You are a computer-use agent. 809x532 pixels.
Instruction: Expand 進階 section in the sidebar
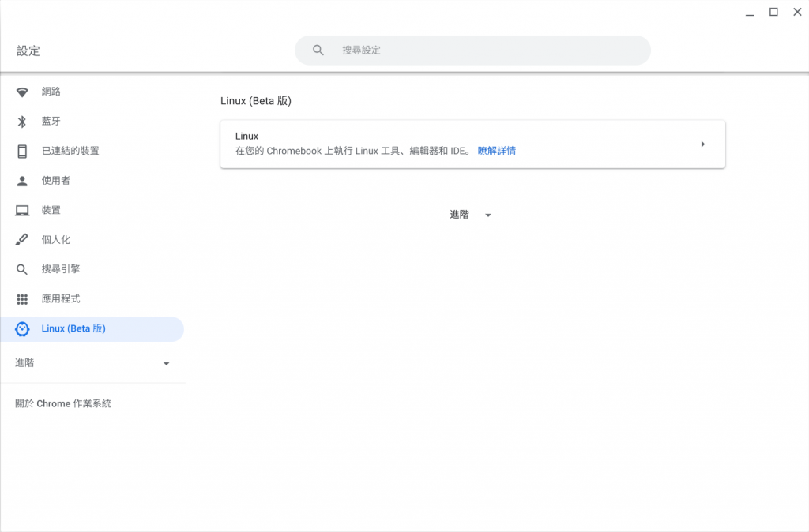tap(92, 363)
